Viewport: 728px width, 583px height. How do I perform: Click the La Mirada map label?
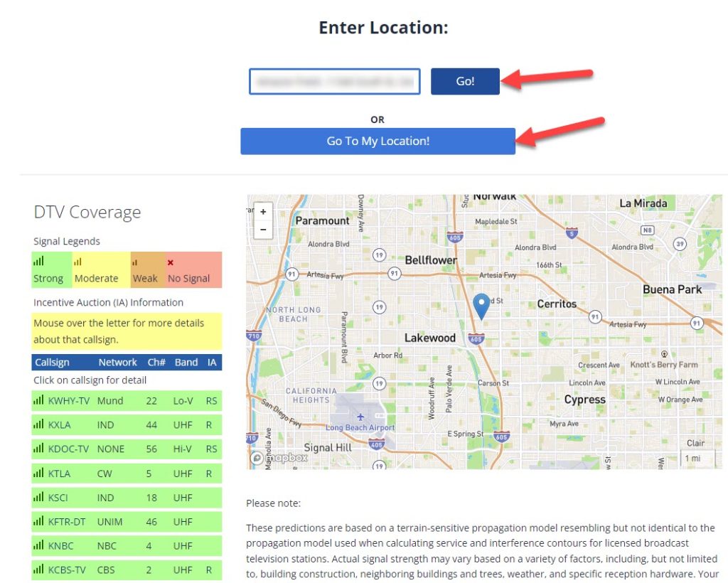coord(643,203)
